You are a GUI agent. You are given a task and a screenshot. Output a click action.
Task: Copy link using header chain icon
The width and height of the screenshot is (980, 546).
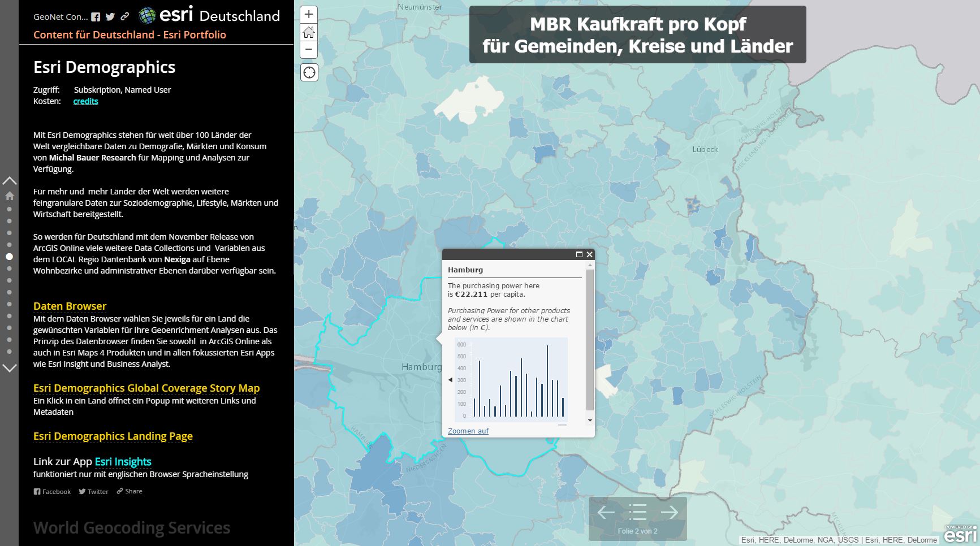tap(125, 17)
